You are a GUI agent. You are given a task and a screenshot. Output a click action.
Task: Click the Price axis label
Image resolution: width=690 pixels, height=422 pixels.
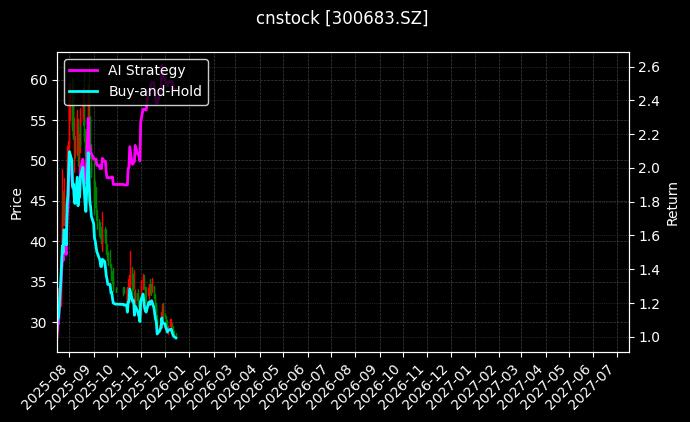tap(16, 204)
